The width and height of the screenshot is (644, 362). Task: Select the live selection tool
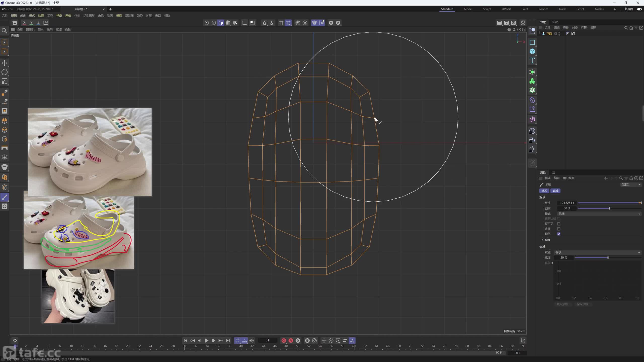pyautogui.click(x=5, y=42)
